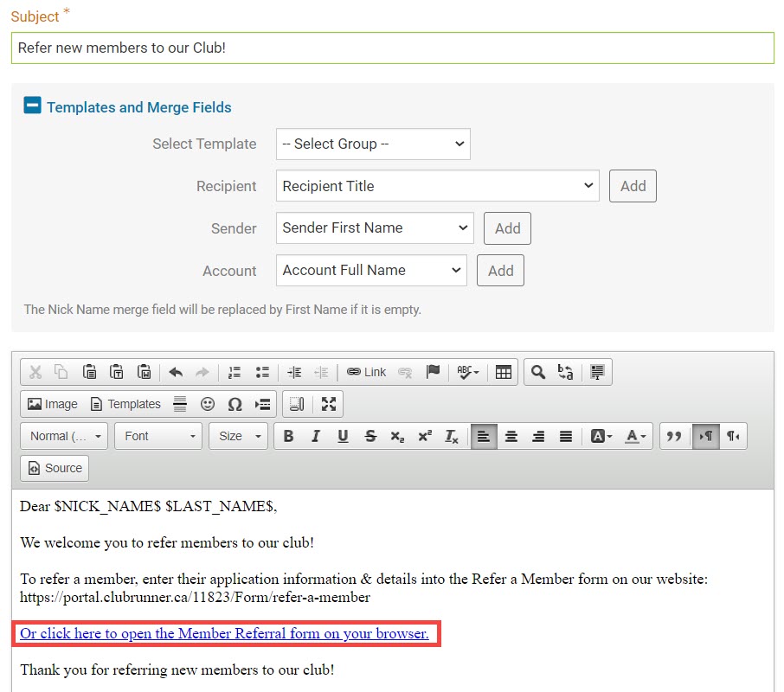Maximize the editor with the fullscreen icon
Image resolution: width=784 pixels, height=692 pixels.
(329, 404)
